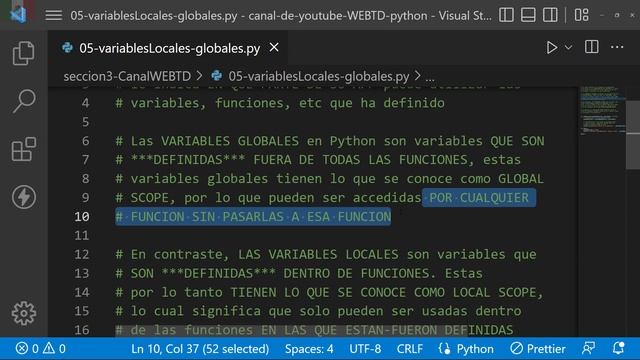Click the file name breadcrumb
Image resolution: width=640 pixels, height=360 pixels.
(318, 76)
